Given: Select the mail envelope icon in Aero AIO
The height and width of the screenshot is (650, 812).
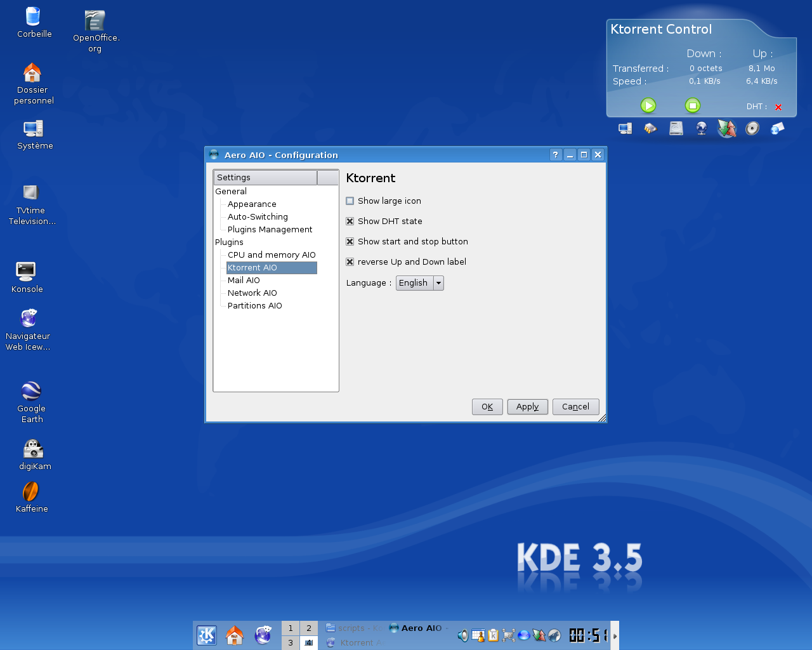Looking at the screenshot, I should point(777,129).
